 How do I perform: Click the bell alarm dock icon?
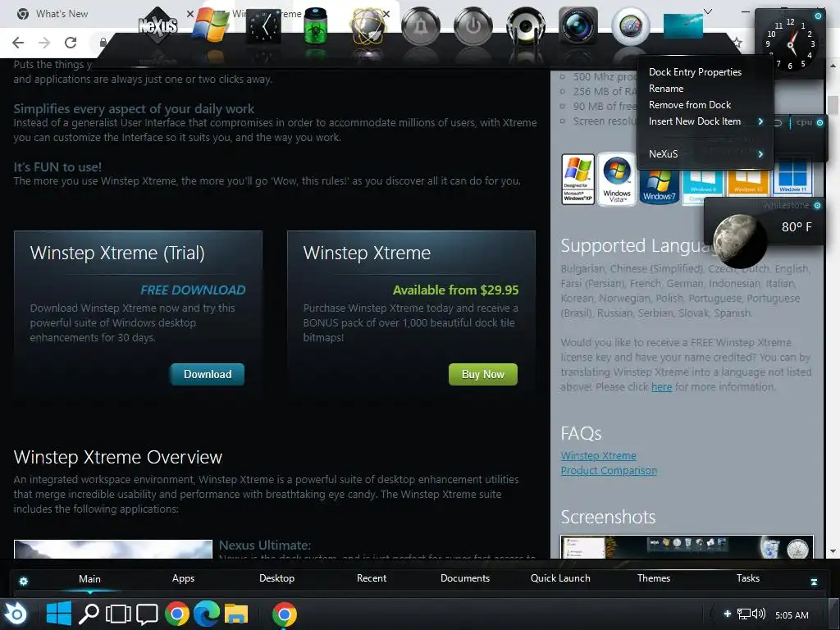tap(421, 25)
